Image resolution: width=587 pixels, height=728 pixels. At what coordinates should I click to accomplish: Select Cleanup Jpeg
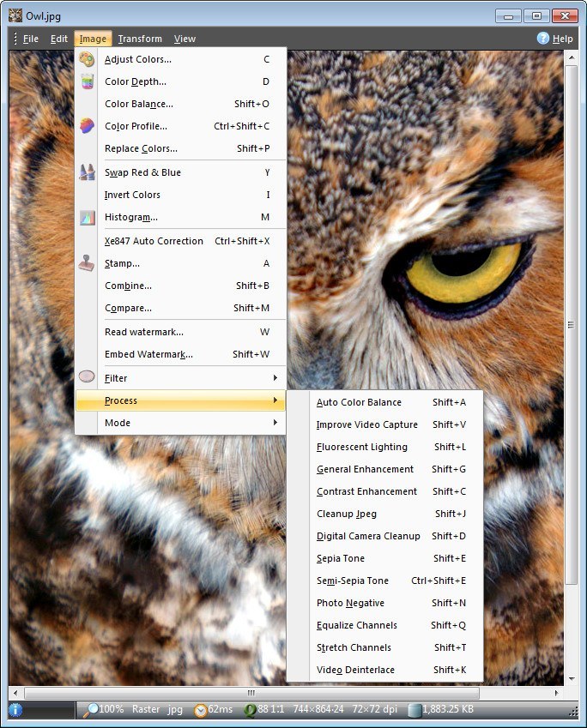(x=384, y=514)
